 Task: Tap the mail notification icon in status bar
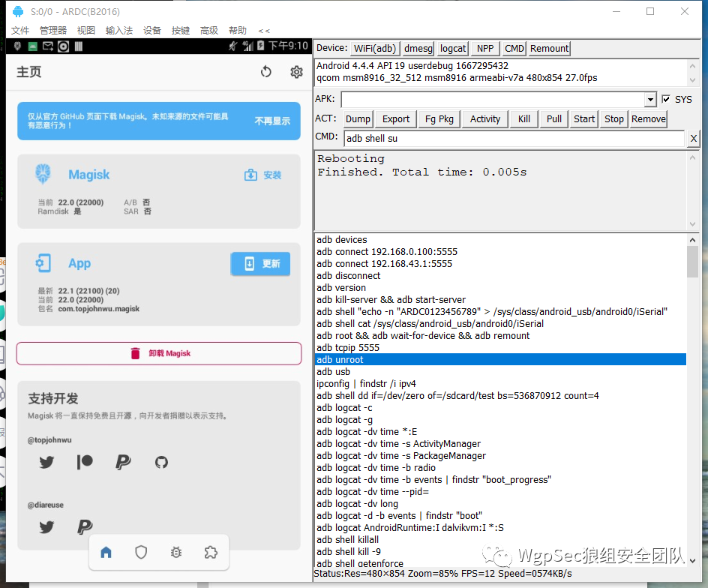(x=48, y=46)
